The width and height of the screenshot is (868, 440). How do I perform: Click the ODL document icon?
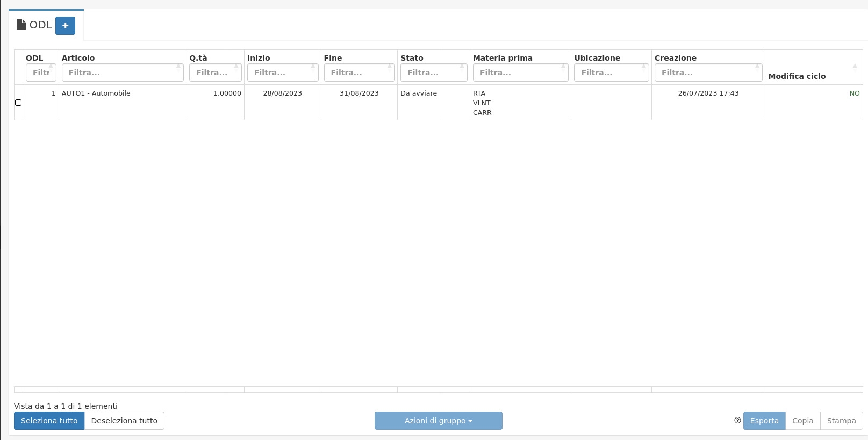point(21,25)
